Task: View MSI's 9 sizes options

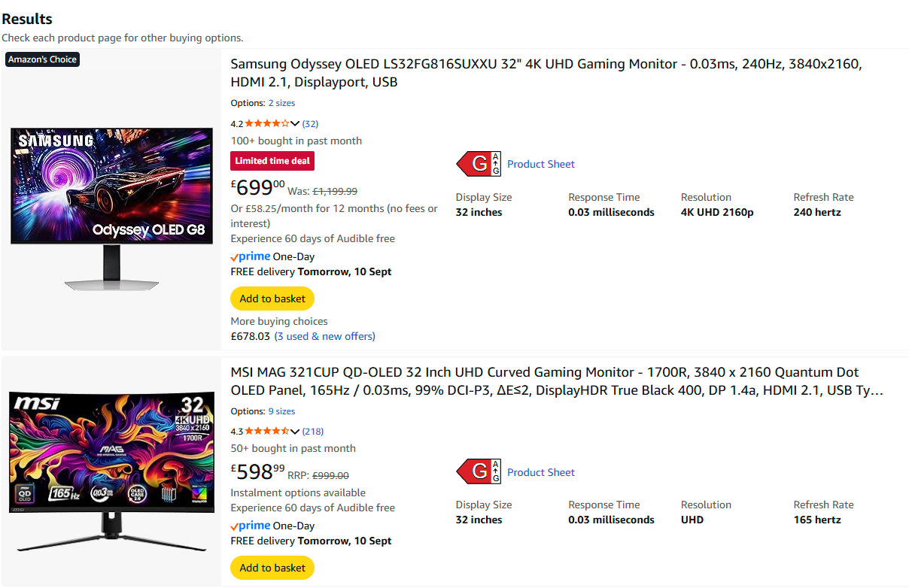Action: click(x=281, y=411)
